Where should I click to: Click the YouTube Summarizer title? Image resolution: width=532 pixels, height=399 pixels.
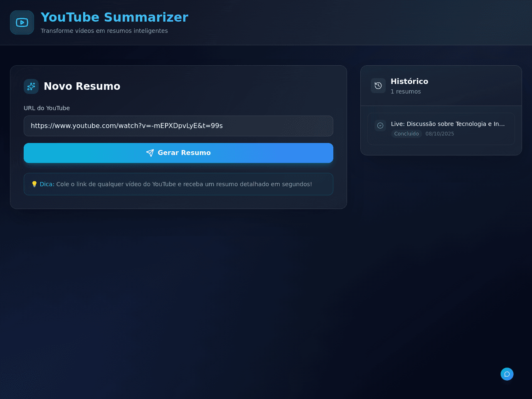tap(114, 17)
